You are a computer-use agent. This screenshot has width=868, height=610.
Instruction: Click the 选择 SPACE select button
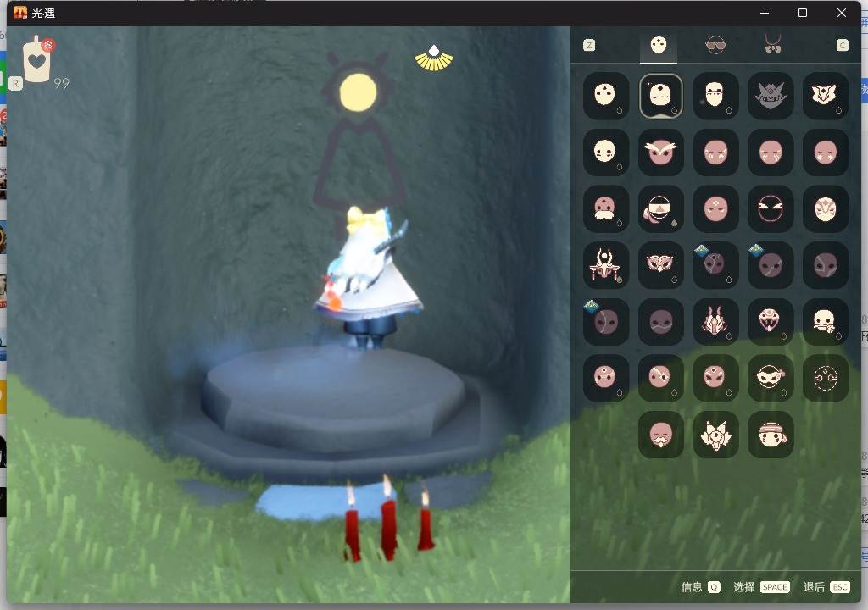(x=761, y=587)
